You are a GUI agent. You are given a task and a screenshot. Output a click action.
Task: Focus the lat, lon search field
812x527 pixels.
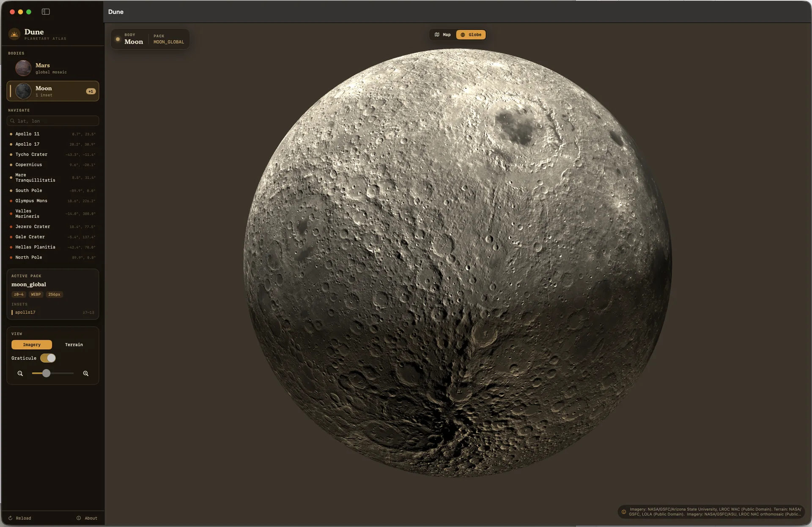[53, 121]
